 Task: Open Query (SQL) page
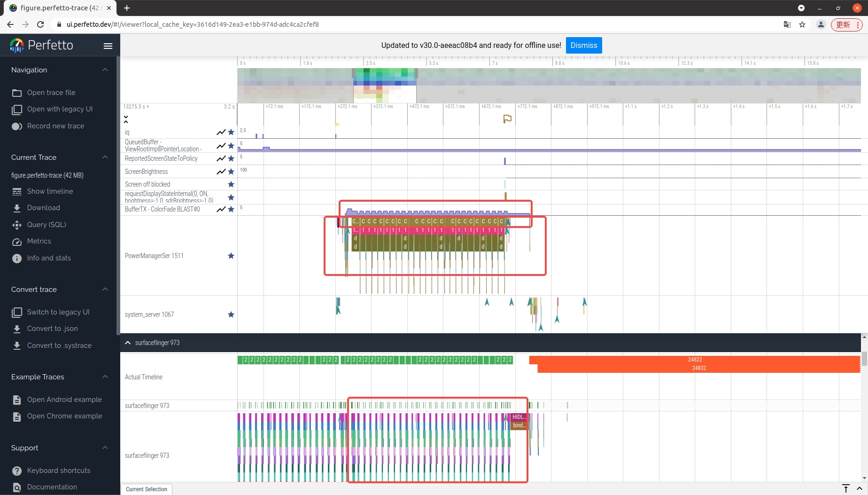46,225
